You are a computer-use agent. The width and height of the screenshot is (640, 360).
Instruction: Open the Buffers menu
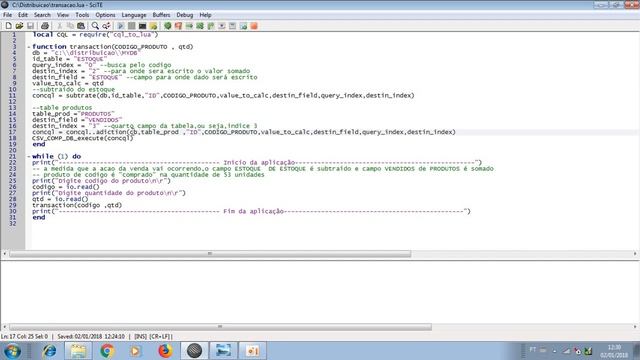[161, 15]
